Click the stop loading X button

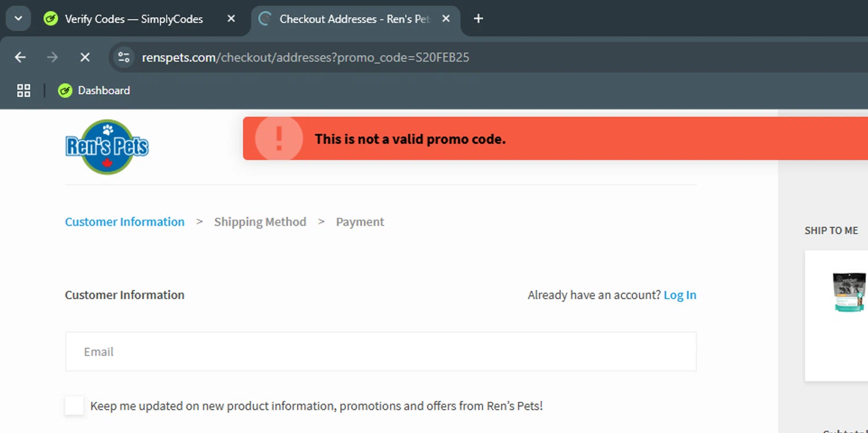[x=84, y=57]
